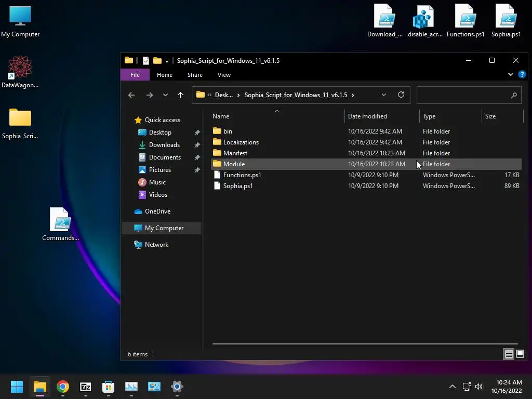Screen dimensions: 532x399
Task: Go back with the left arrow
Action: click(x=131, y=95)
